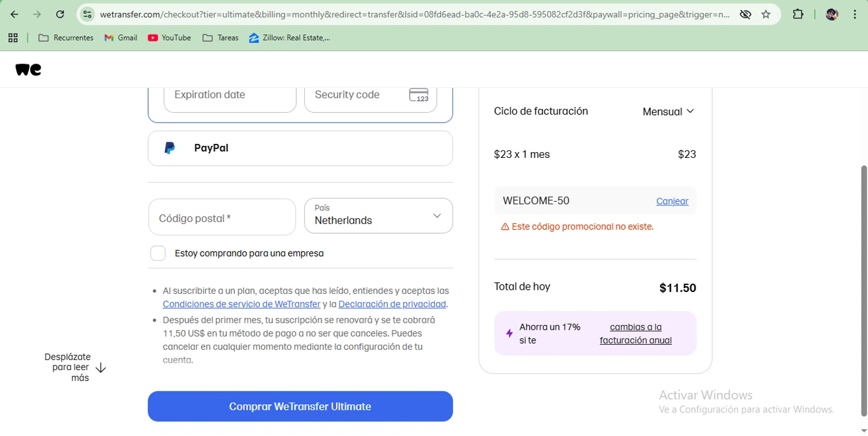Bookmark this page with the star icon
The height and width of the screenshot is (436, 868).
(x=766, y=14)
